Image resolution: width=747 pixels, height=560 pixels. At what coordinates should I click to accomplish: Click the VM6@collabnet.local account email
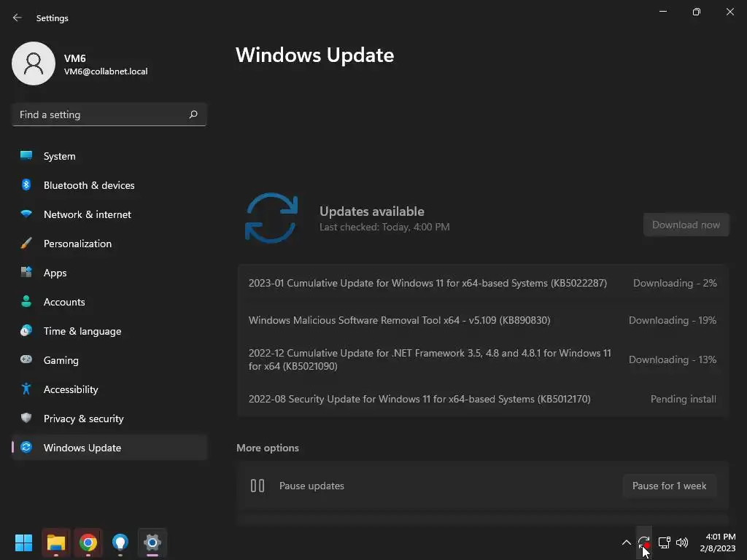(x=106, y=71)
